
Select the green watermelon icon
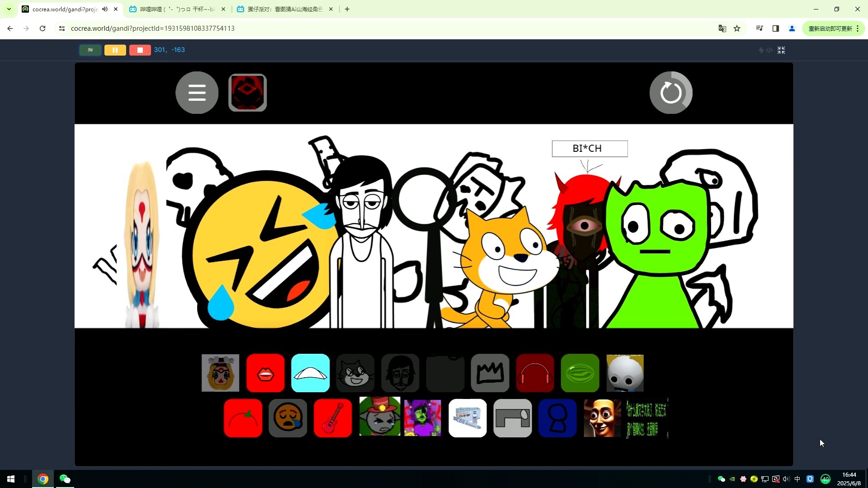580,373
